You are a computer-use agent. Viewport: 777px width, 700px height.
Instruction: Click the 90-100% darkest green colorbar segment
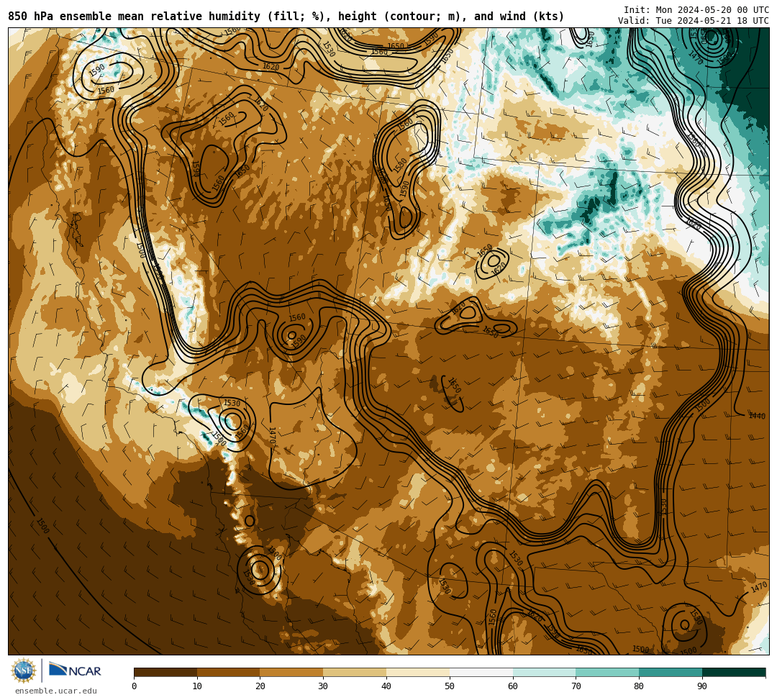point(734,672)
